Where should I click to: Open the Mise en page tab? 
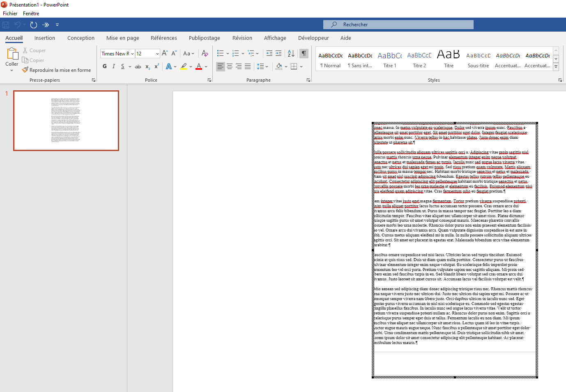tap(123, 38)
